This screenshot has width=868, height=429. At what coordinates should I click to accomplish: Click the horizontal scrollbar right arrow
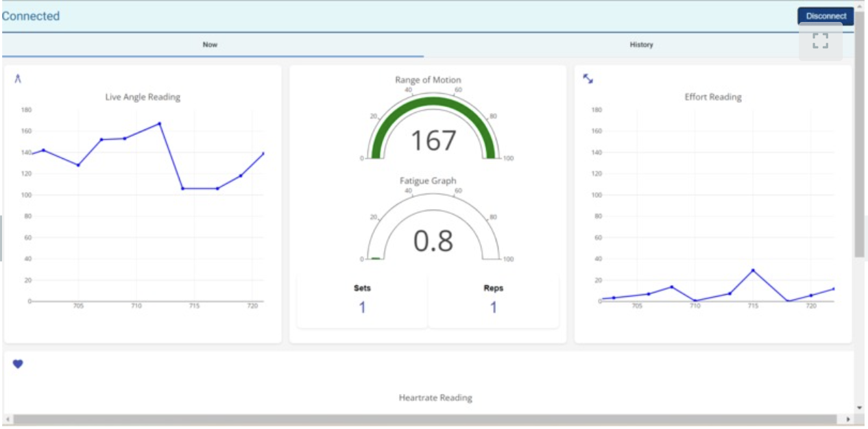pos(849,419)
